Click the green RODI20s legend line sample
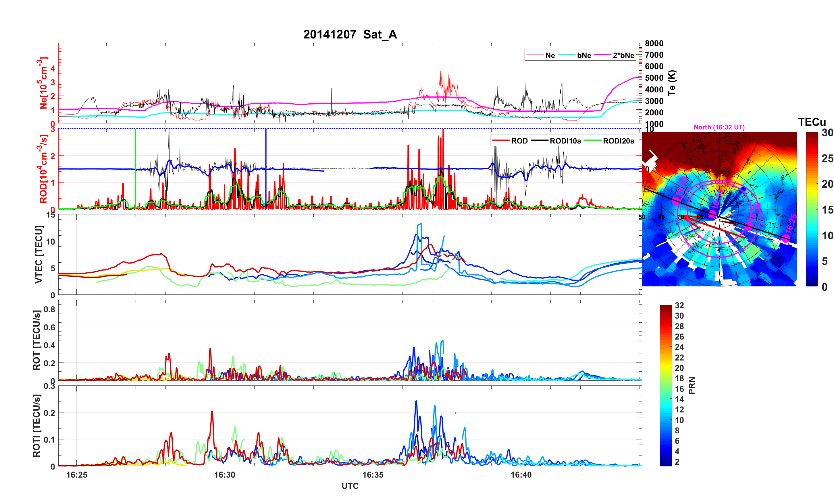Image resolution: width=834 pixels, height=504 pixels. click(592, 141)
